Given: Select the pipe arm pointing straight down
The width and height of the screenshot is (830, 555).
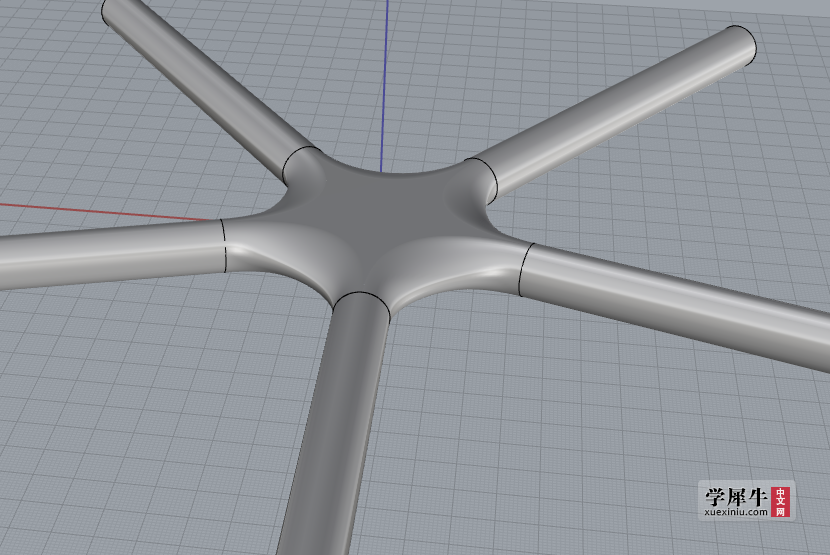Looking at the screenshot, I should pyautogui.click(x=339, y=424).
